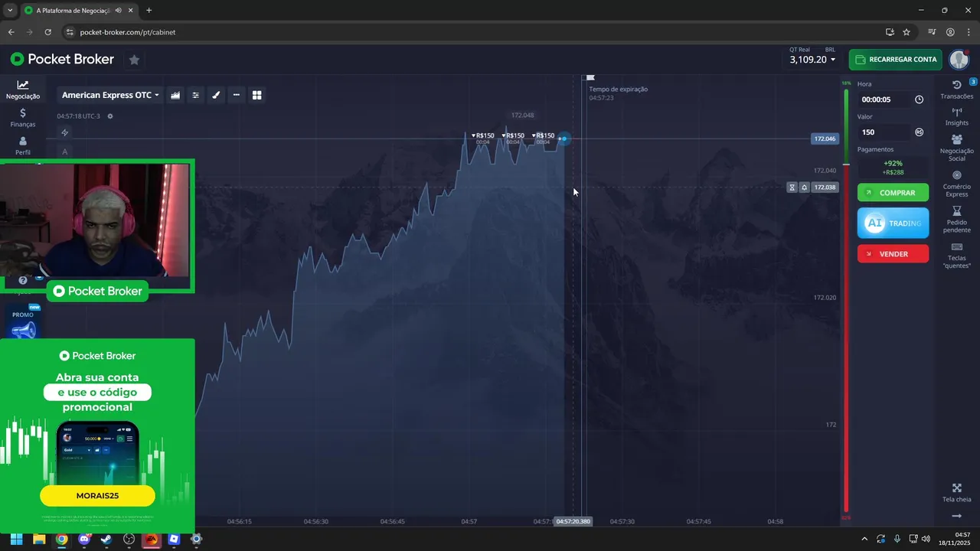Edit the Valor amount field

884,132
